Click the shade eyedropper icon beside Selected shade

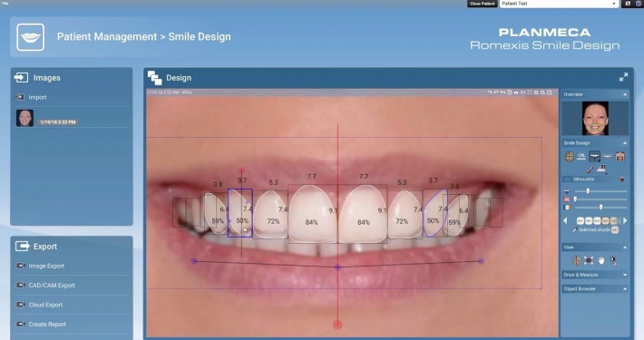(574, 230)
